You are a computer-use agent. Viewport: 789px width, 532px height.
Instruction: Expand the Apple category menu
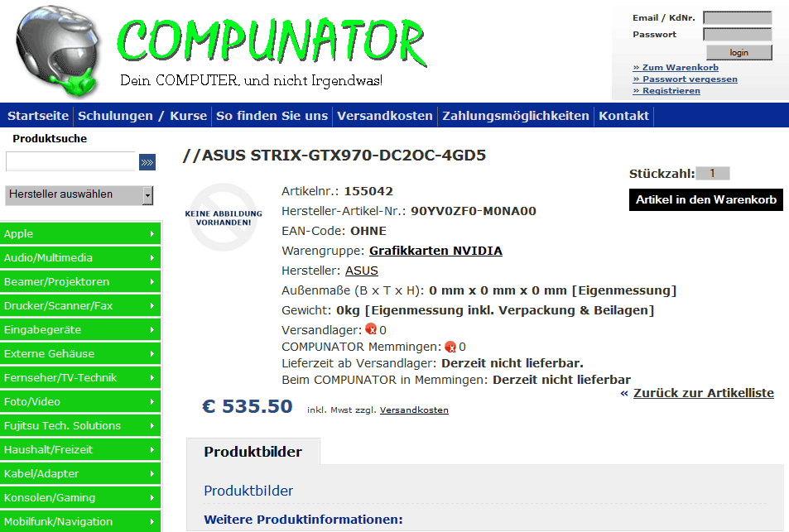[80, 234]
